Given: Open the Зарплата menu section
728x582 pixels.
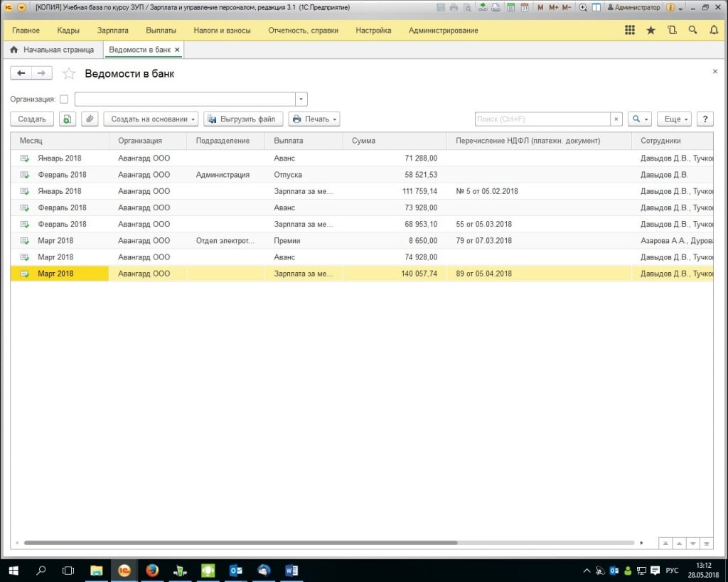Looking at the screenshot, I should point(112,31).
